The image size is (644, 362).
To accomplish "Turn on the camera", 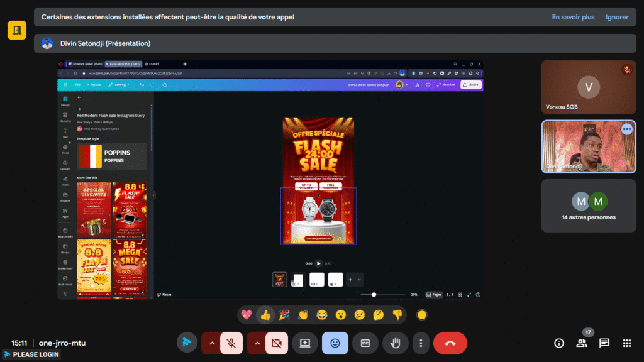I will pos(276,343).
